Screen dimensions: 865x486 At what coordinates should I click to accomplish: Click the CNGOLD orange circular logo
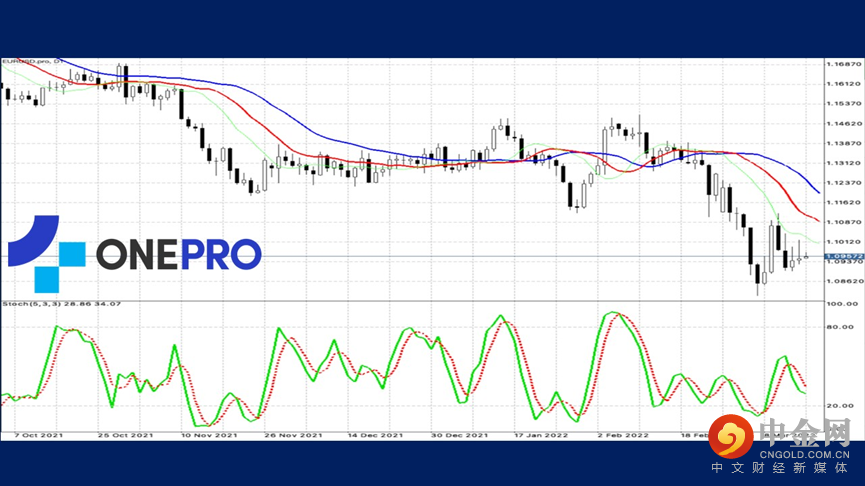(x=731, y=436)
